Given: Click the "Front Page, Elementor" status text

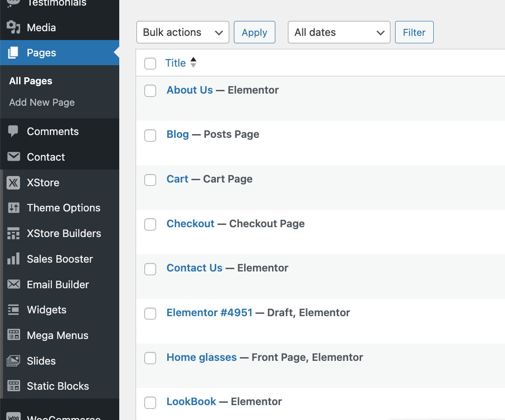Looking at the screenshot, I should (x=307, y=357).
